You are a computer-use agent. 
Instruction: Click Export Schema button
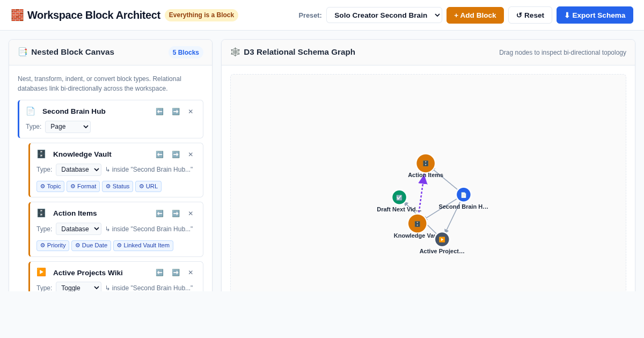[x=595, y=15]
